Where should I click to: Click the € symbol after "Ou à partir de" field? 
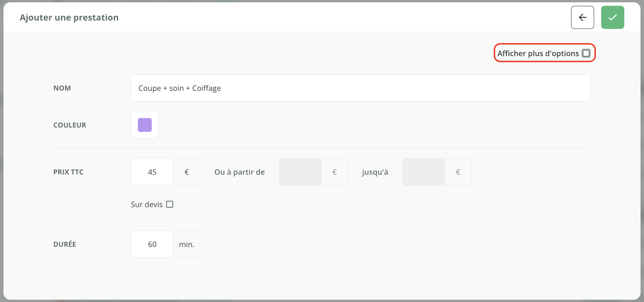point(335,172)
